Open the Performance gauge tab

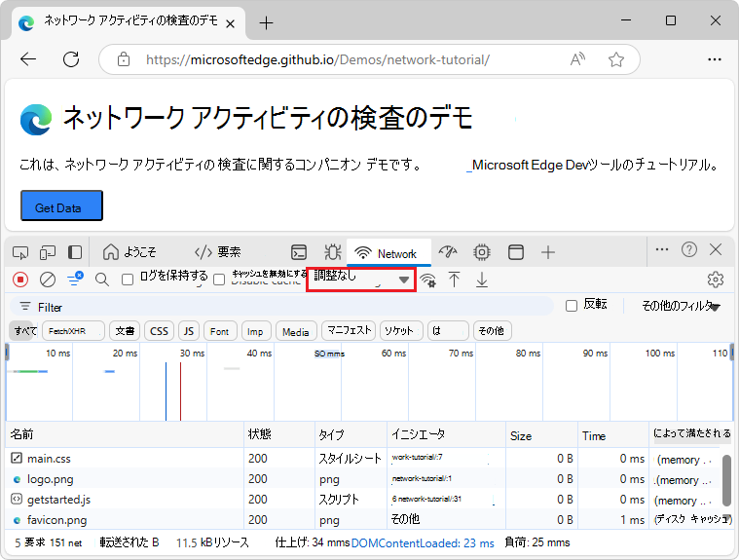click(448, 252)
